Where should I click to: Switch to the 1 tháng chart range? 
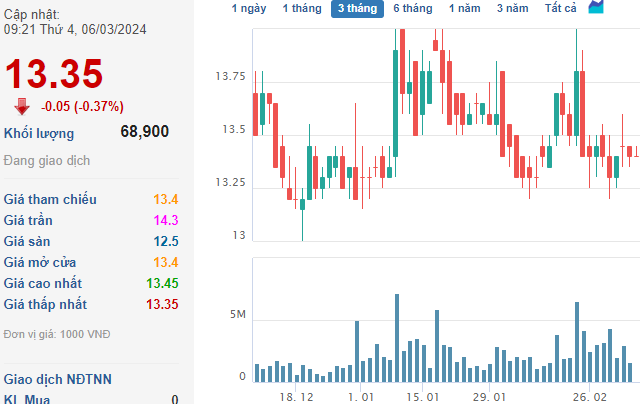pyautogui.click(x=302, y=9)
